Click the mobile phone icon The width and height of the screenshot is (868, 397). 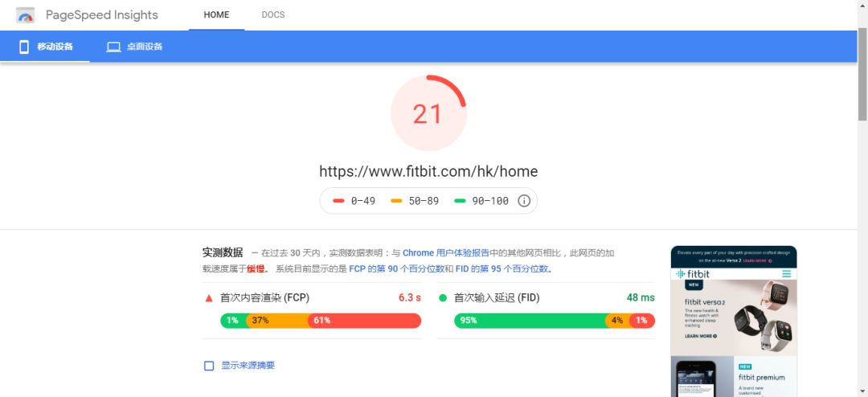tap(24, 47)
